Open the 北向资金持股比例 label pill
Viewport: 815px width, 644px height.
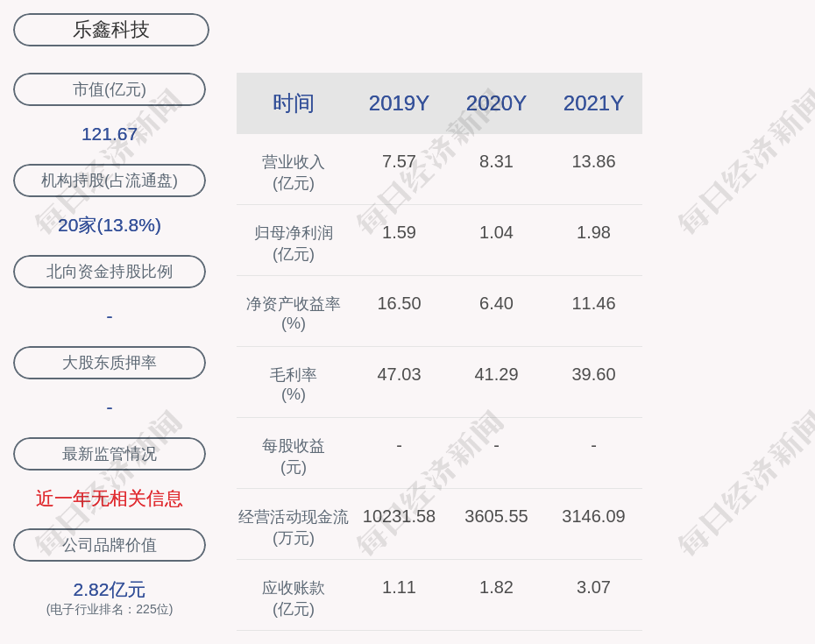point(110,272)
